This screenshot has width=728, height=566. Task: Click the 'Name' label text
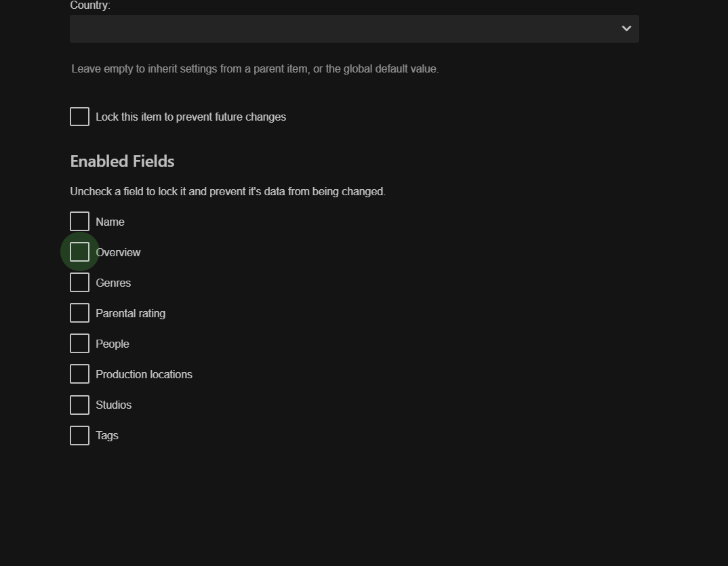coord(110,222)
